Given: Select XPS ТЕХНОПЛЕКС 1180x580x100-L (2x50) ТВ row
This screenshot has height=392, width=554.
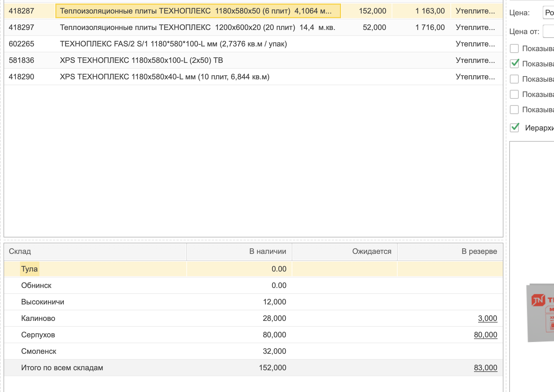Looking at the screenshot, I should click(x=141, y=60).
